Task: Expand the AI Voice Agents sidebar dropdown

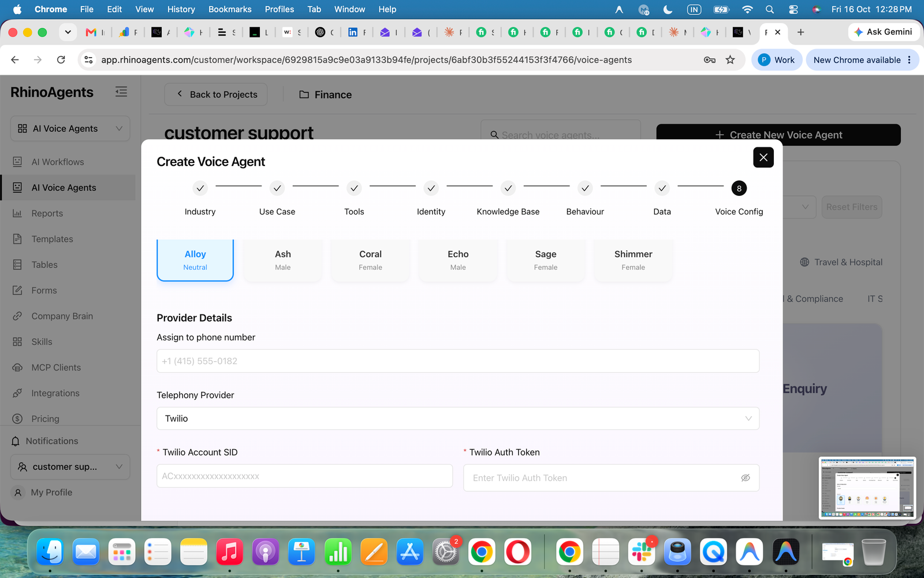Action: (x=70, y=128)
